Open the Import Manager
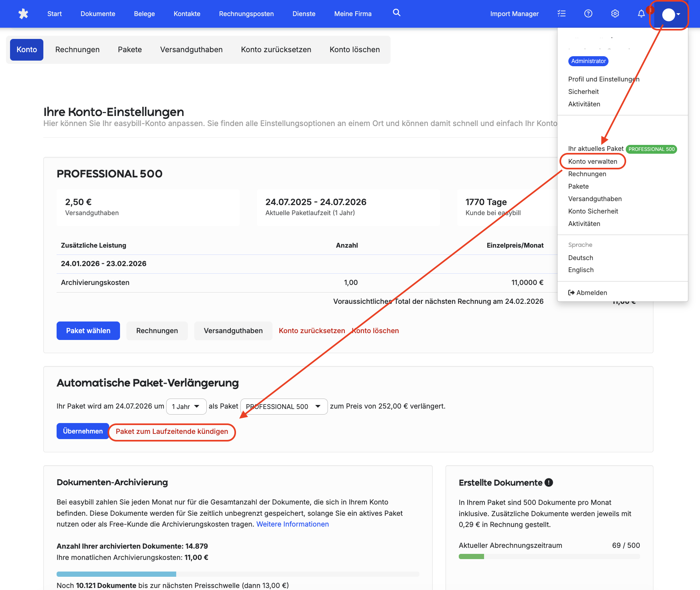Image resolution: width=700 pixels, height=590 pixels. point(515,14)
